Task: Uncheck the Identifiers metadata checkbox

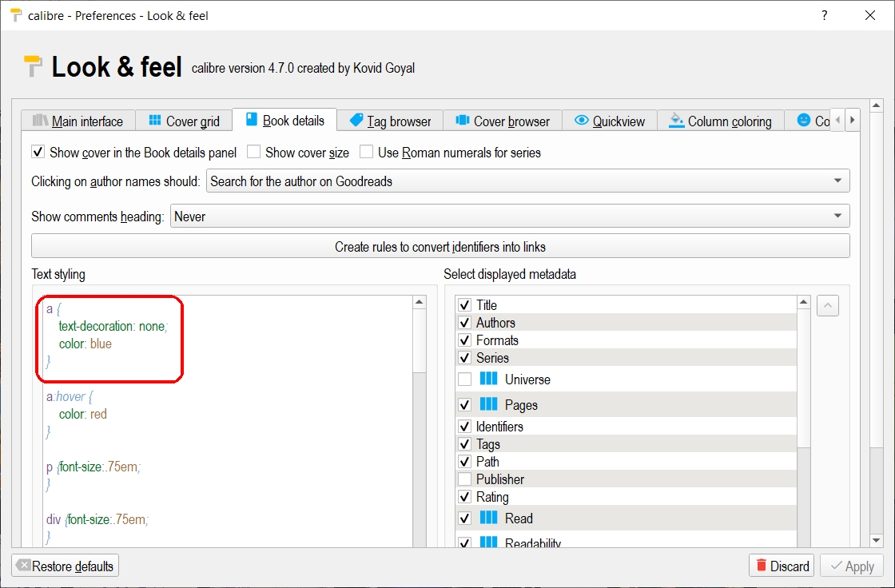Action: coord(464,427)
